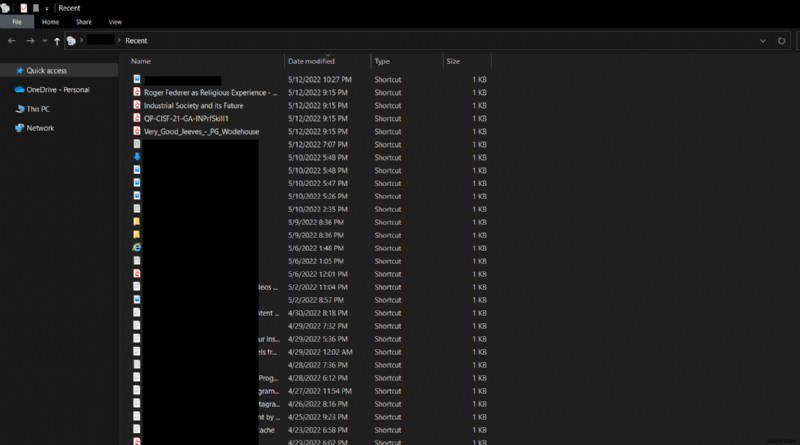Open the File menu tab
The width and height of the screenshot is (800, 445).
17,22
